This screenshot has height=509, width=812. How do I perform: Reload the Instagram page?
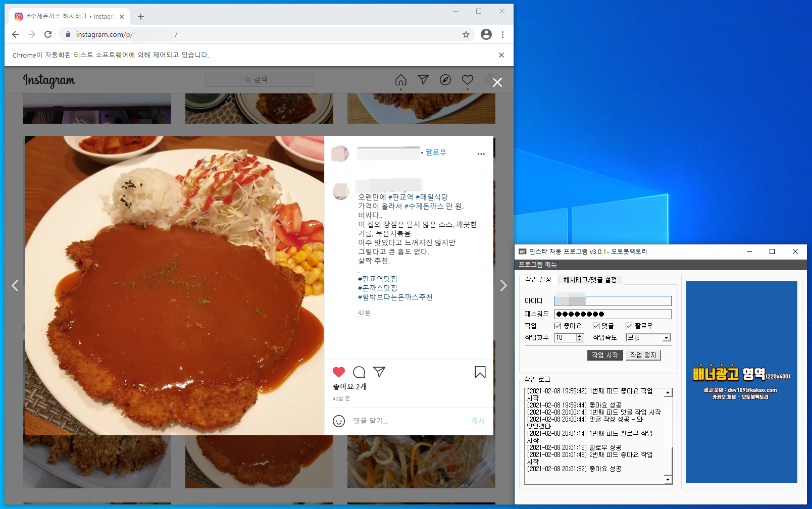(x=48, y=34)
